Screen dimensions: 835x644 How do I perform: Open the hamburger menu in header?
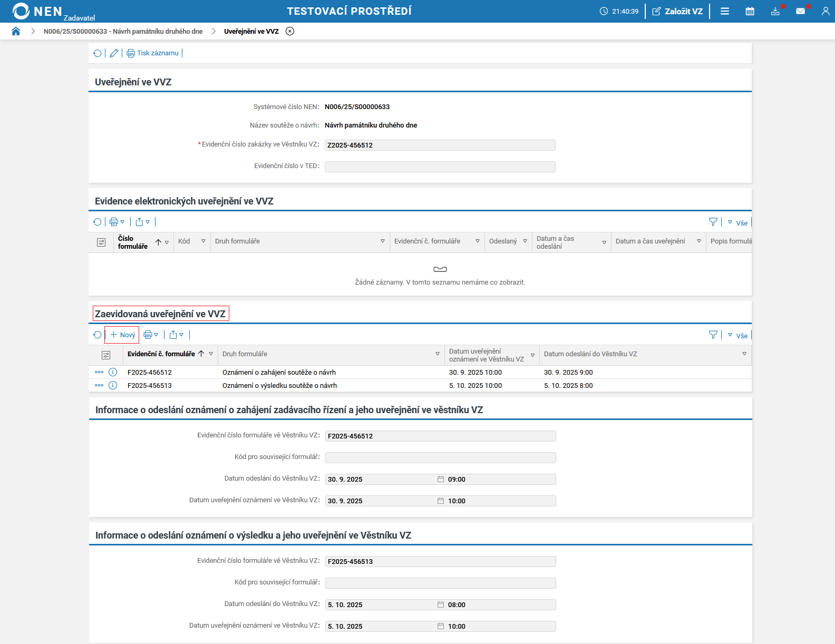click(x=725, y=11)
